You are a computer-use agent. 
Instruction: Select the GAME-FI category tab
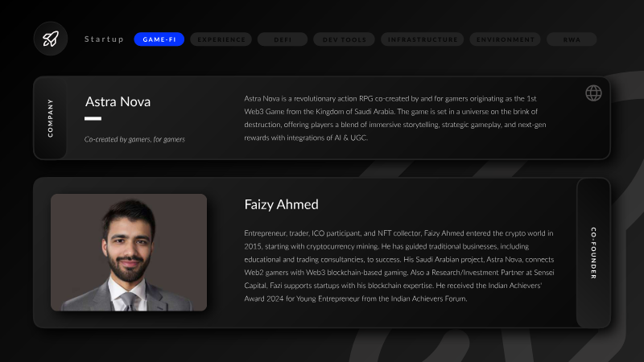click(159, 39)
